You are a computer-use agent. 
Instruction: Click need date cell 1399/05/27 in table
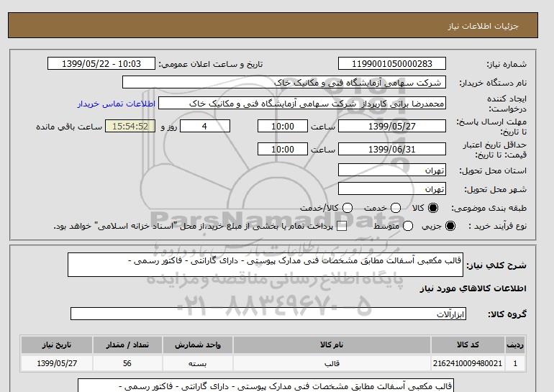(57, 363)
